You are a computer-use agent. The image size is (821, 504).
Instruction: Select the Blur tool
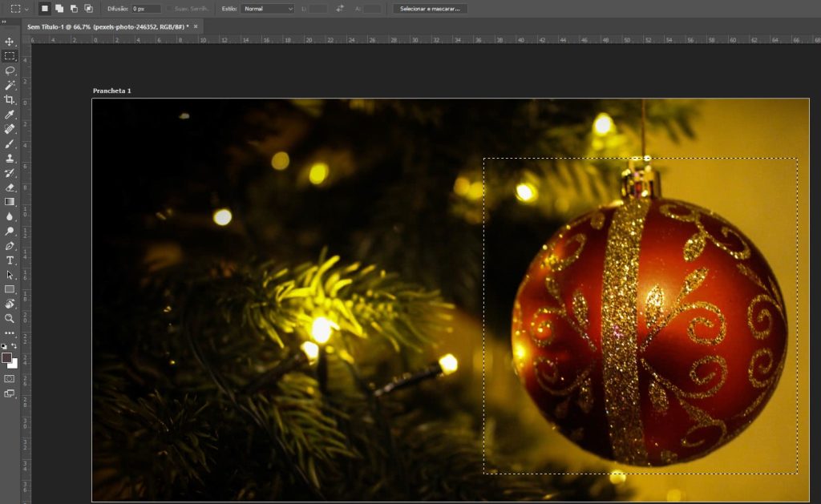coord(10,216)
